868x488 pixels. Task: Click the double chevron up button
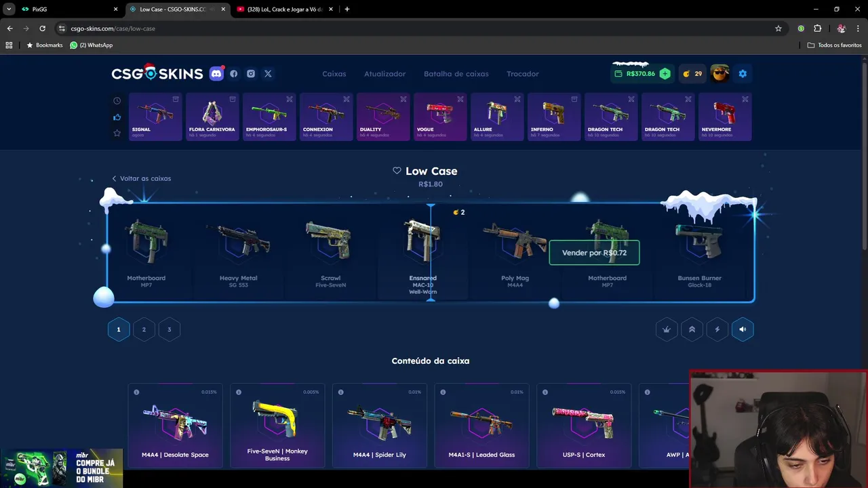(692, 329)
